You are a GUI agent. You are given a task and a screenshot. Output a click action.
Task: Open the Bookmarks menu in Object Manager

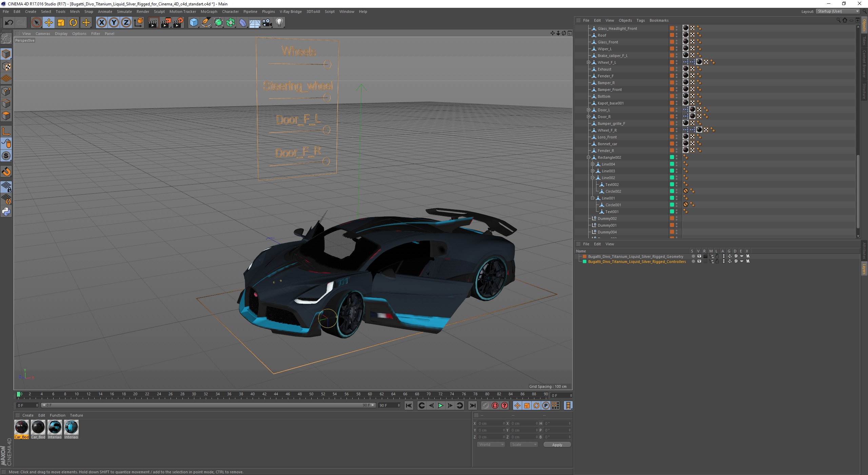coord(659,20)
